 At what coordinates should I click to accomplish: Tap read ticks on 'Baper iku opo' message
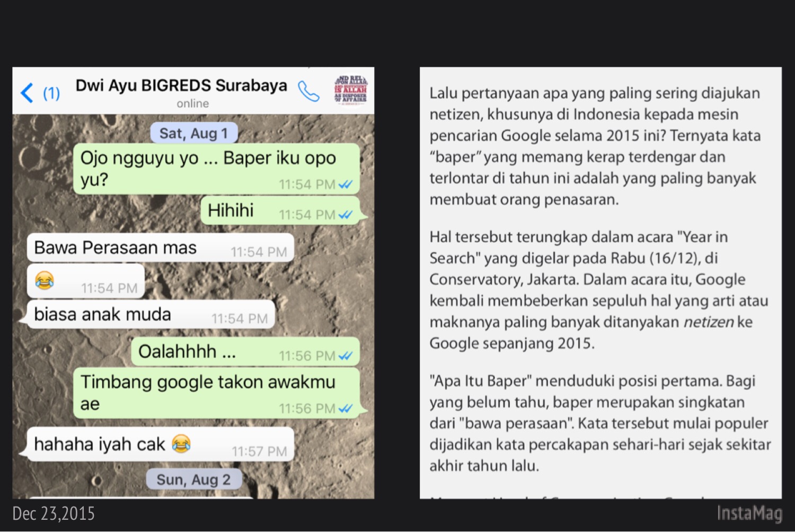click(346, 184)
